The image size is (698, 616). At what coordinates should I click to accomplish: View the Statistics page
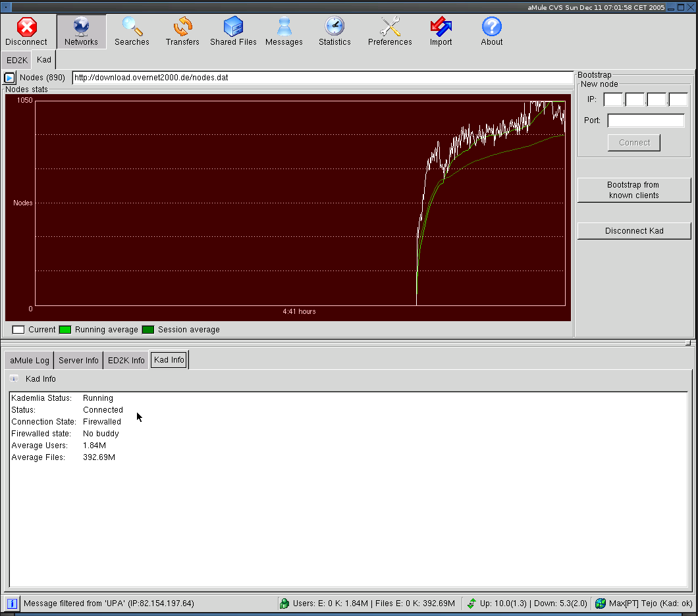[335, 32]
